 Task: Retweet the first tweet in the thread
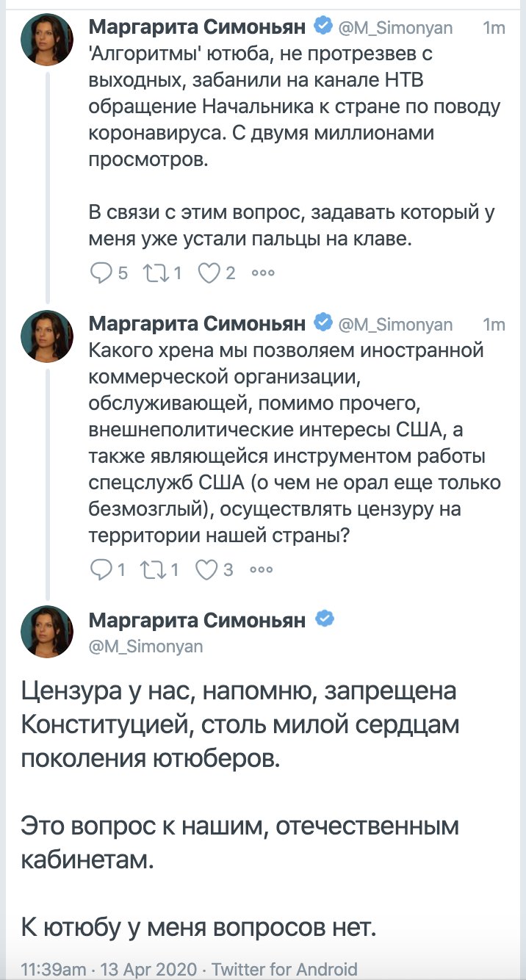click(x=154, y=273)
